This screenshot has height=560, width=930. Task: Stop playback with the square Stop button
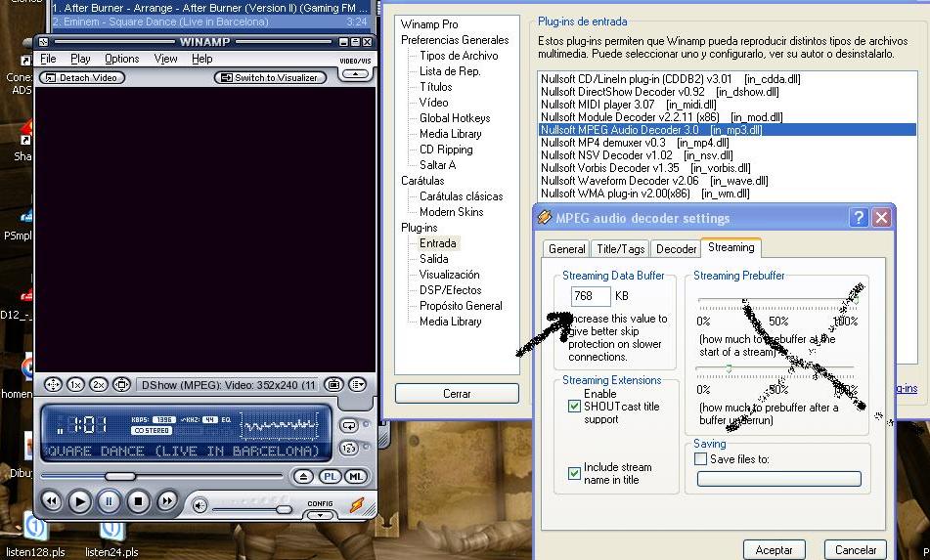(x=138, y=502)
